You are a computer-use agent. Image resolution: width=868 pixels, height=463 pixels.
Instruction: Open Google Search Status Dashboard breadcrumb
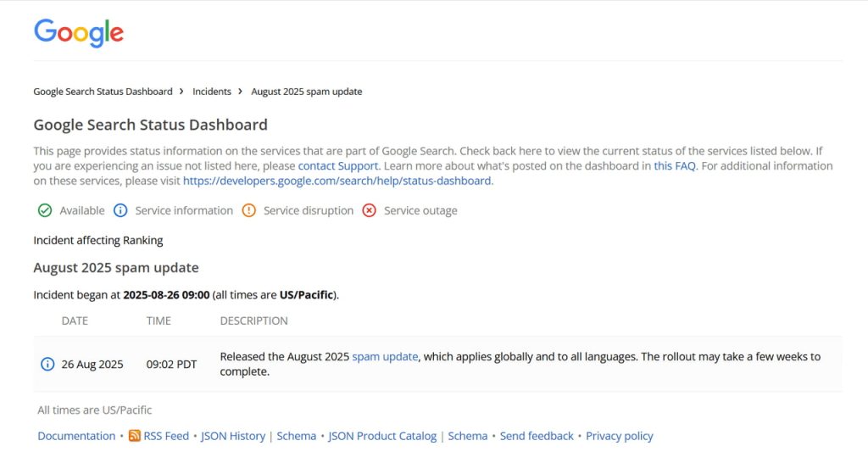(103, 92)
